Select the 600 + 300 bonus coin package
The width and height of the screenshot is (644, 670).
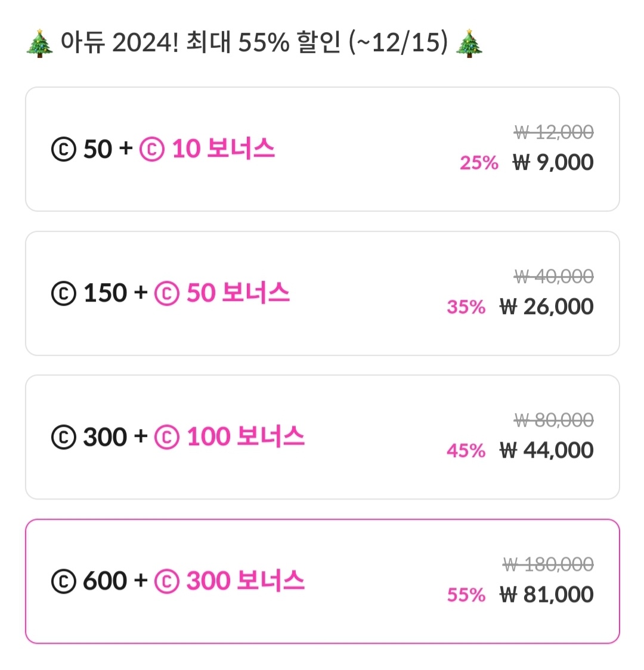pos(322,581)
